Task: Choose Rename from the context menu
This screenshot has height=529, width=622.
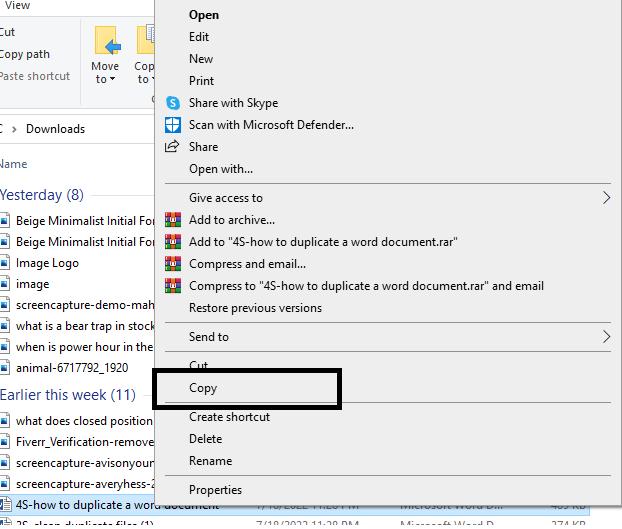Action: (x=210, y=461)
